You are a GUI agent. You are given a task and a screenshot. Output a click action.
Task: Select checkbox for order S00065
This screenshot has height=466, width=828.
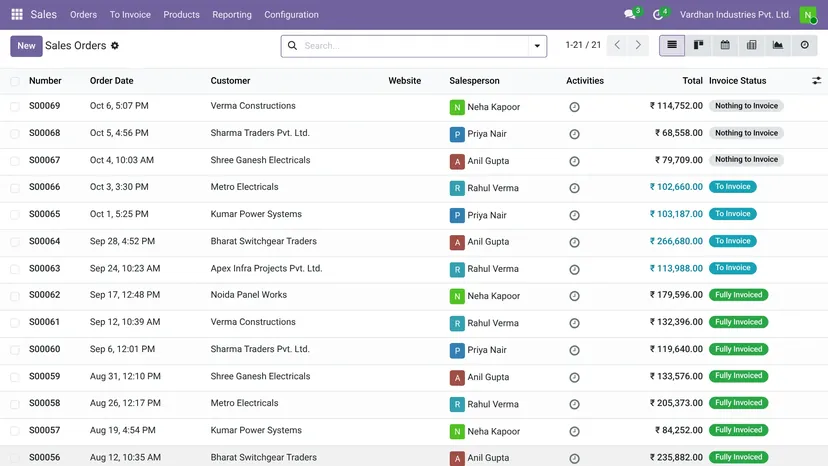click(x=15, y=215)
